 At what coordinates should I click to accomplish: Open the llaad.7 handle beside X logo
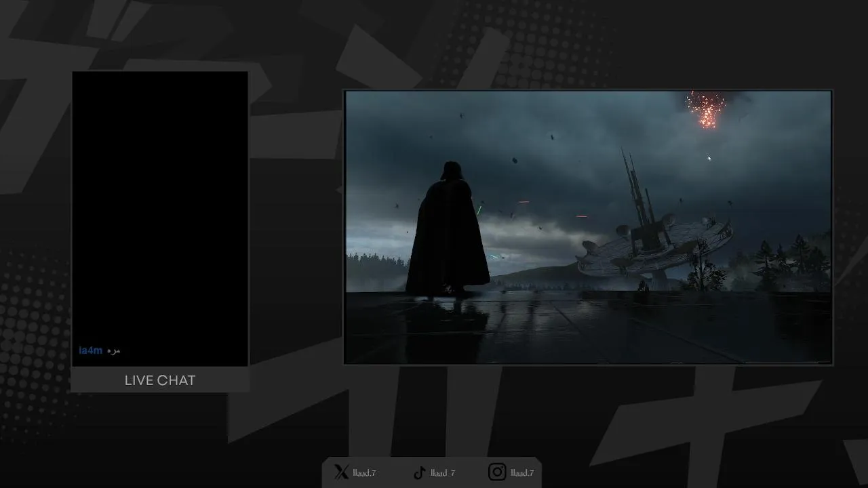point(364,473)
